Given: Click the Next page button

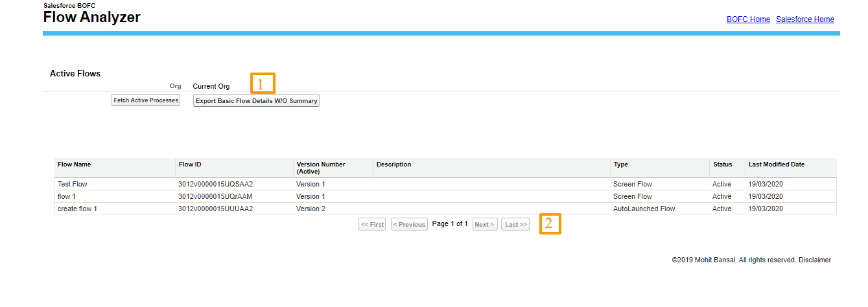Looking at the screenshot, I should point(485,224).
